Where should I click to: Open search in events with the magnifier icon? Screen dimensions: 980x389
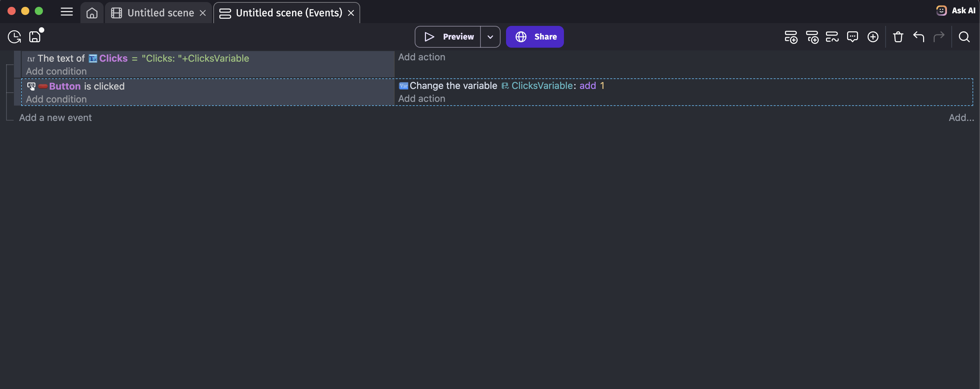(x=964, y=37)
